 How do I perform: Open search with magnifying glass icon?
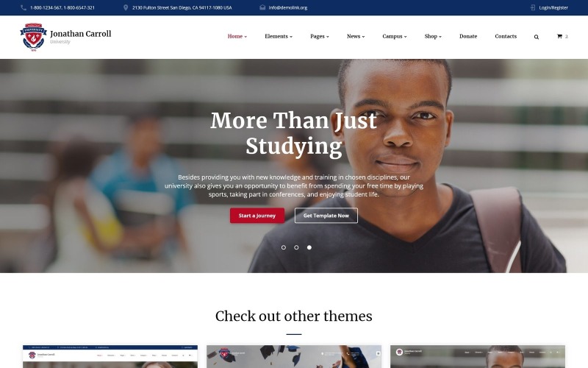537,37
